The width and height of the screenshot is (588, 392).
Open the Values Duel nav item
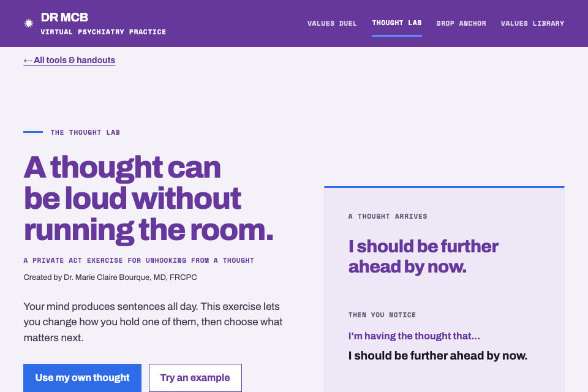[x=332, y=23]
